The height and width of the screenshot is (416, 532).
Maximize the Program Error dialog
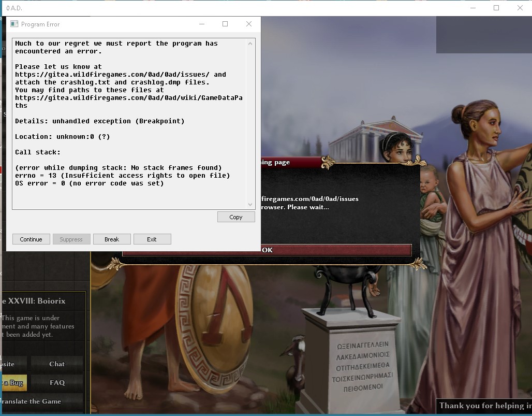coord(225,24)
